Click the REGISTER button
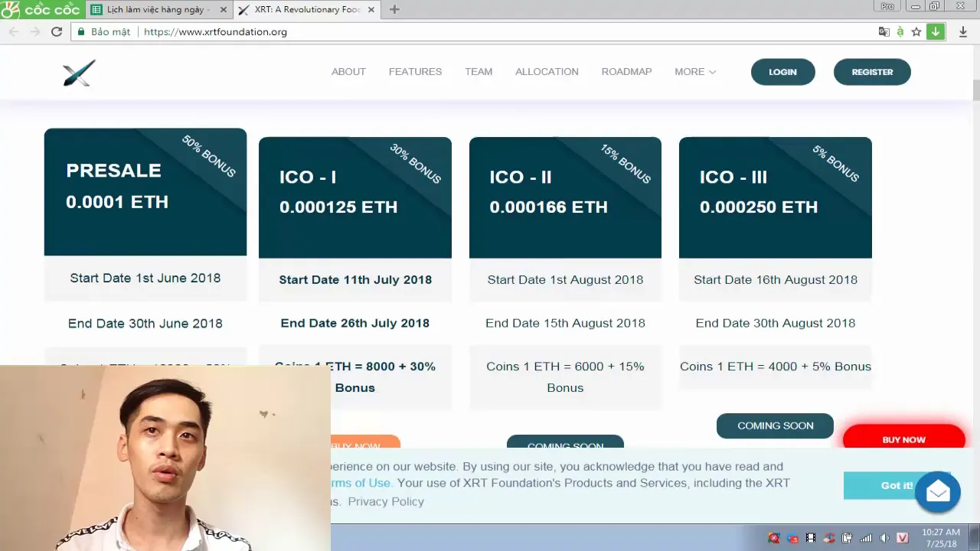Viewport: 980px width, 551px height. [872, 72]
